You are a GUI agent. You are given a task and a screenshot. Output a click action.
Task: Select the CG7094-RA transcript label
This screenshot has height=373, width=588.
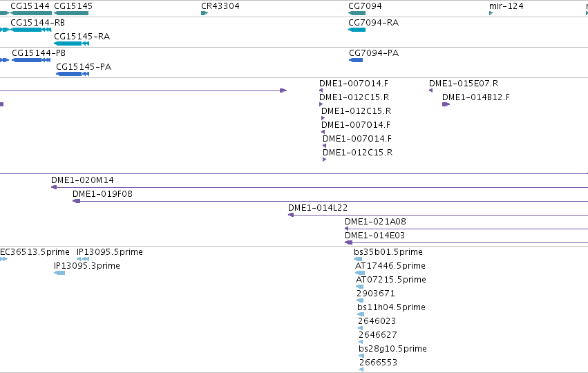(x=374, y=23)
